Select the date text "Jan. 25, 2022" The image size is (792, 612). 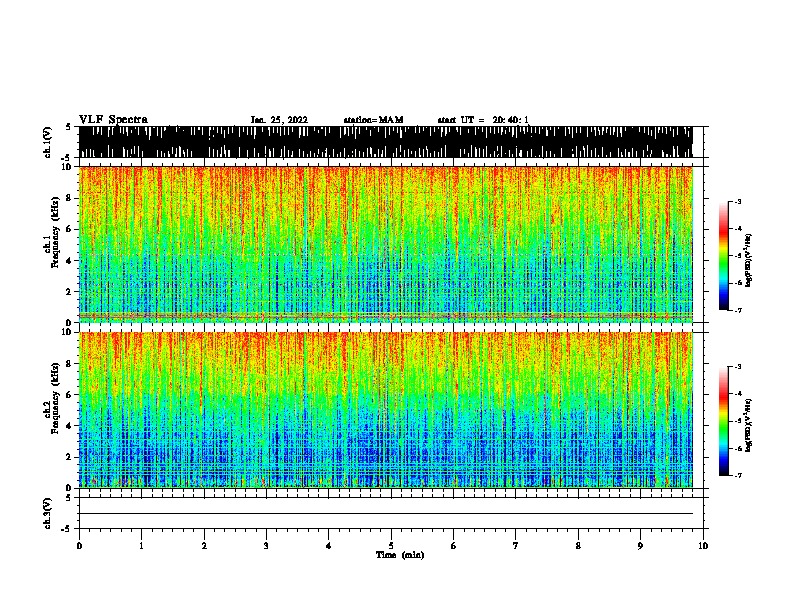point(279,120)
